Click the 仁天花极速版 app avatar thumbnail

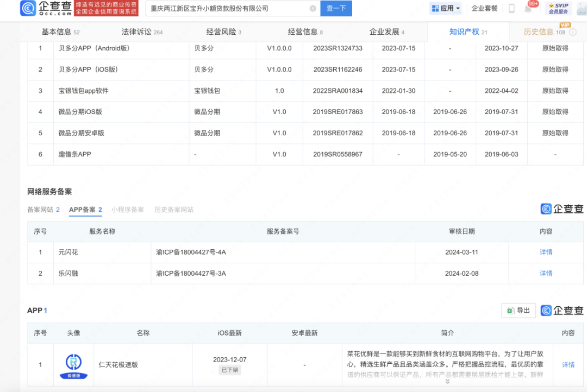pyautogui.click(x=73, y=364)
